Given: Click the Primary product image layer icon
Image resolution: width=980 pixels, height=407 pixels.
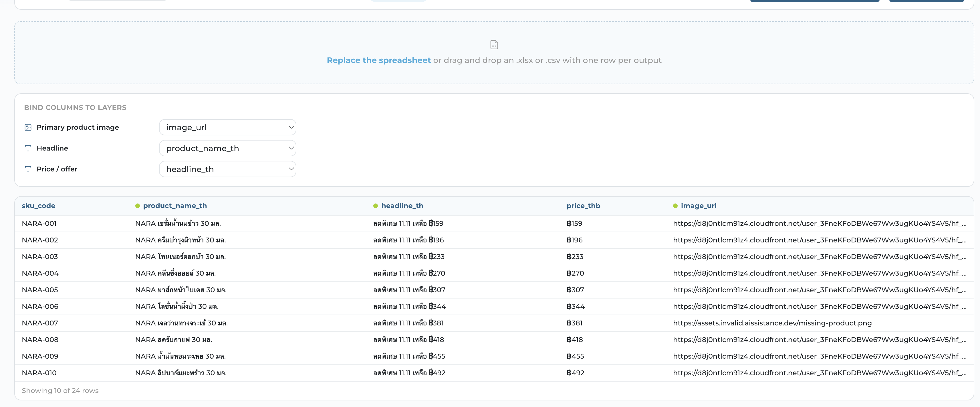Looking at the screenshot, I should 28,128.
